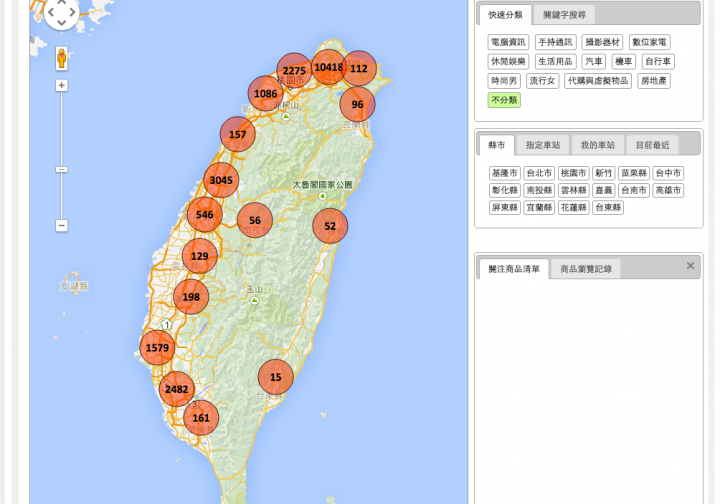720x504 pixels.
Task: Switch to the 我的車站 tab
Action: click(597, 145)
